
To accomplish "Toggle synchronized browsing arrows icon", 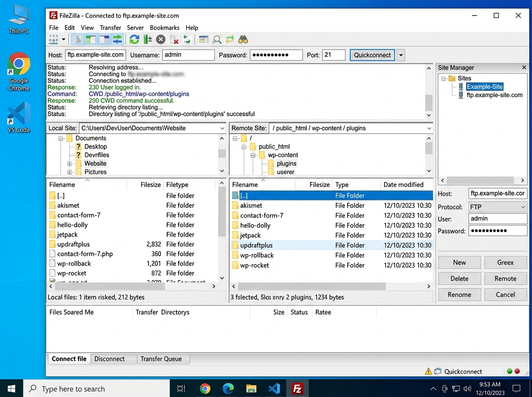I will pyautogui.click(x=230, y=39).
